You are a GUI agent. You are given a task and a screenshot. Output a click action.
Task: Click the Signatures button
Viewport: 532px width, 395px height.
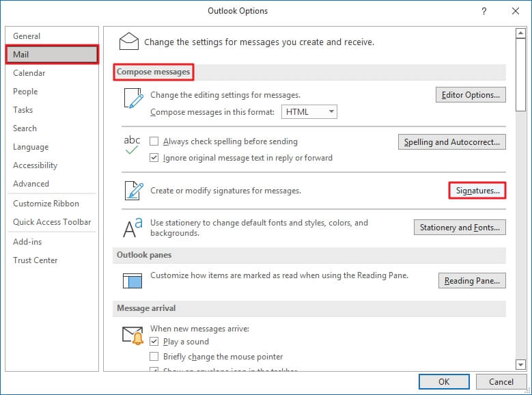click(x=477, y=191)
